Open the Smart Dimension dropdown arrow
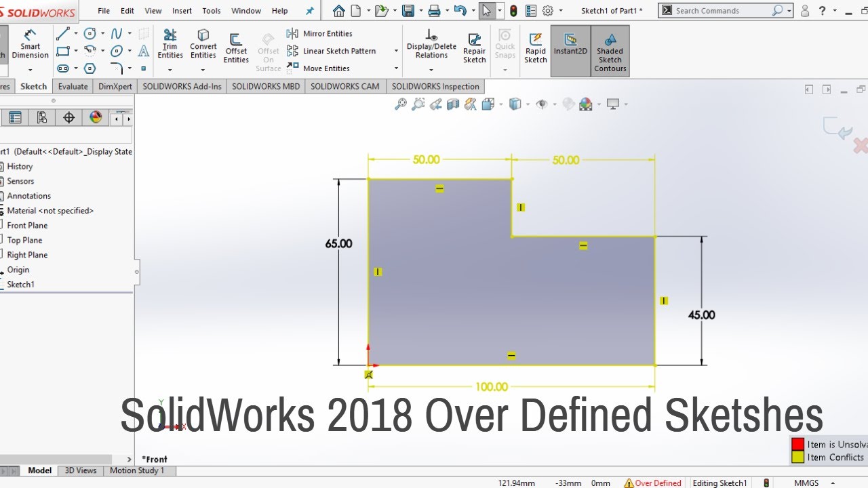This screenshot has width=868, height=488. pos(30,70)
